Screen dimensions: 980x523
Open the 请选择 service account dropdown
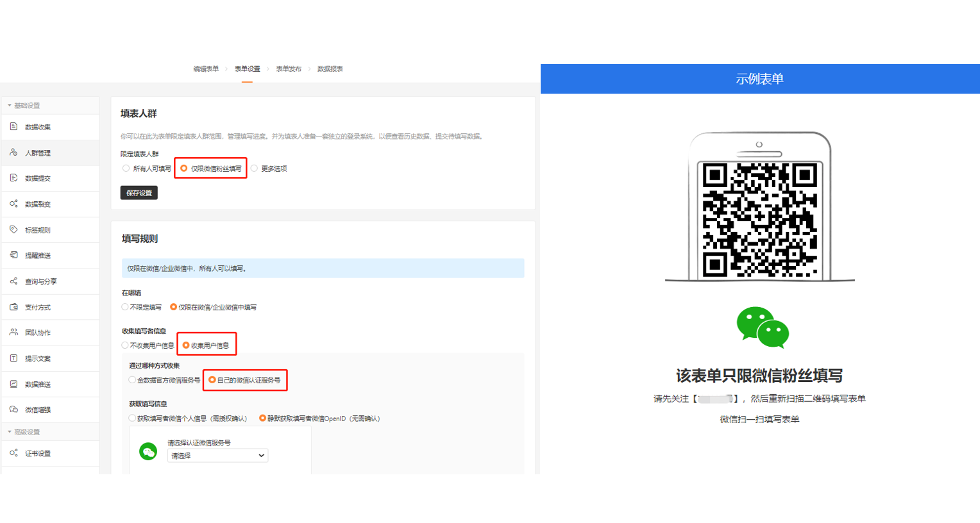(x=217, y=456)
